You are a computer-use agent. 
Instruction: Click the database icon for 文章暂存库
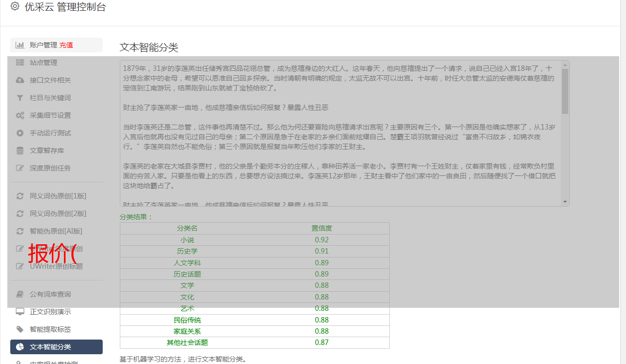20,150
